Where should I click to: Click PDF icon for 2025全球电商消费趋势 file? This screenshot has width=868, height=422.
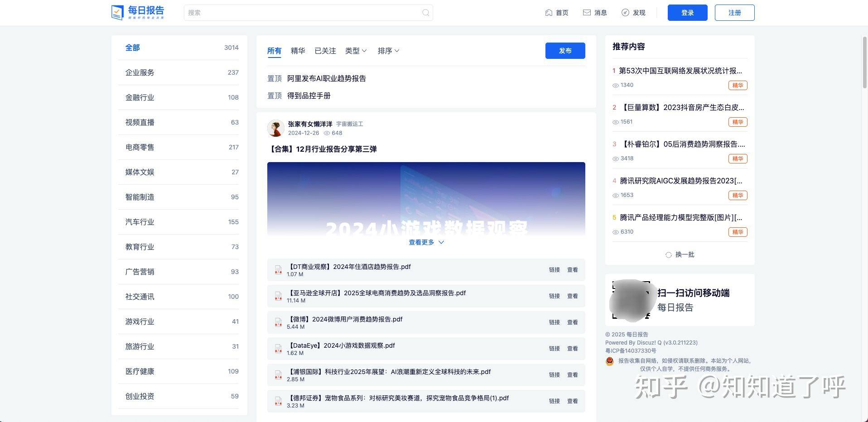tap(278, 297)
